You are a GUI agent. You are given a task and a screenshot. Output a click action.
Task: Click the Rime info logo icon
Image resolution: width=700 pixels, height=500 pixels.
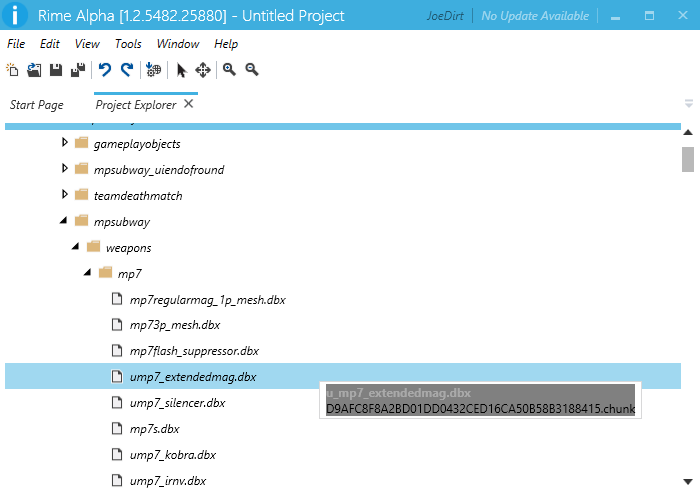(15, 15)
